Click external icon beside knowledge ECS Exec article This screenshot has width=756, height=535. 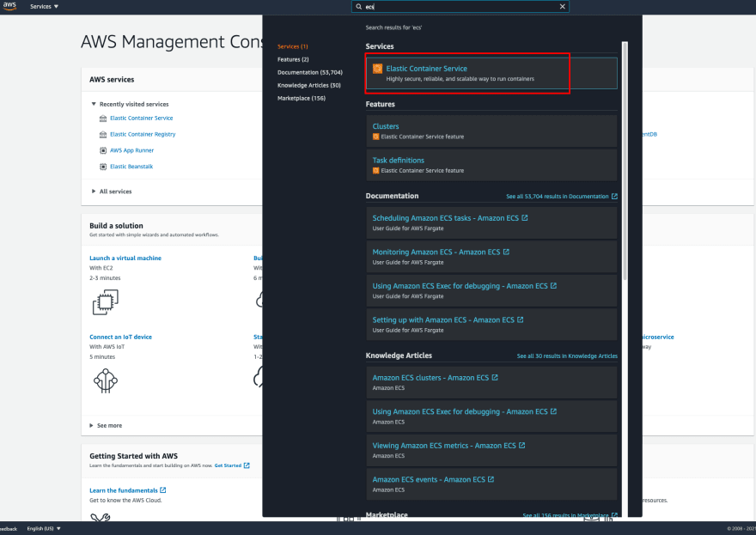(553, 411)
